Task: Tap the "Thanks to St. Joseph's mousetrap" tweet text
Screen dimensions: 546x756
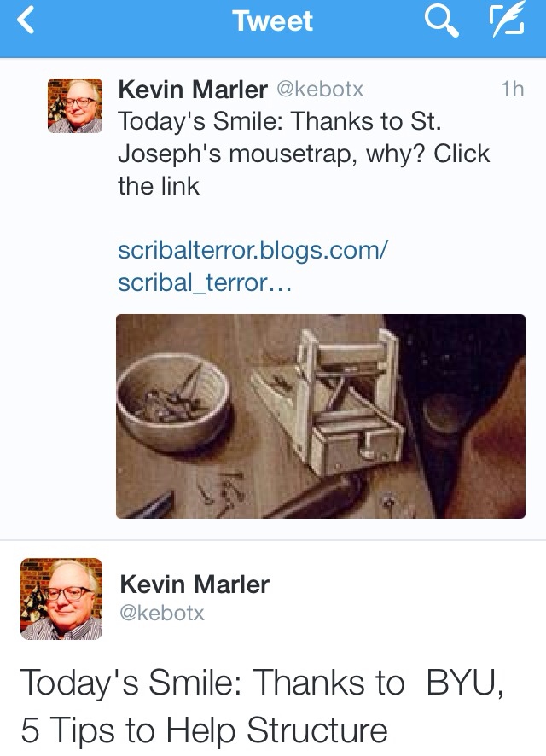Action: pyautogui.click(x=280, y=137)
